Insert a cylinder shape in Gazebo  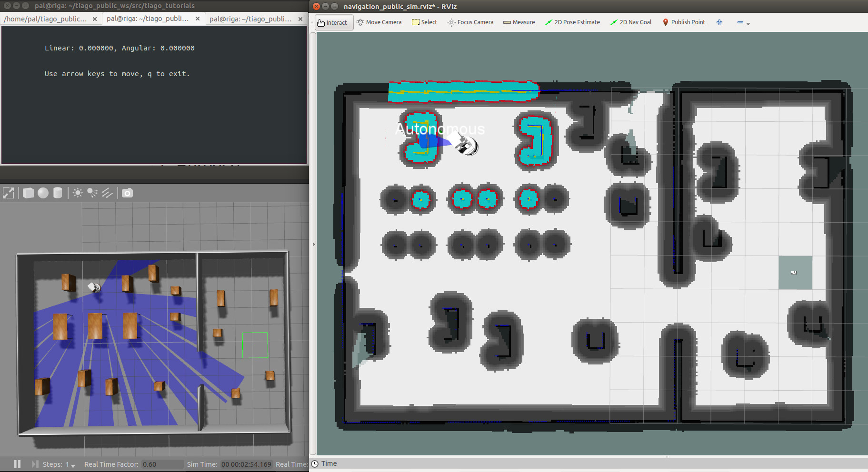point(58,193)
